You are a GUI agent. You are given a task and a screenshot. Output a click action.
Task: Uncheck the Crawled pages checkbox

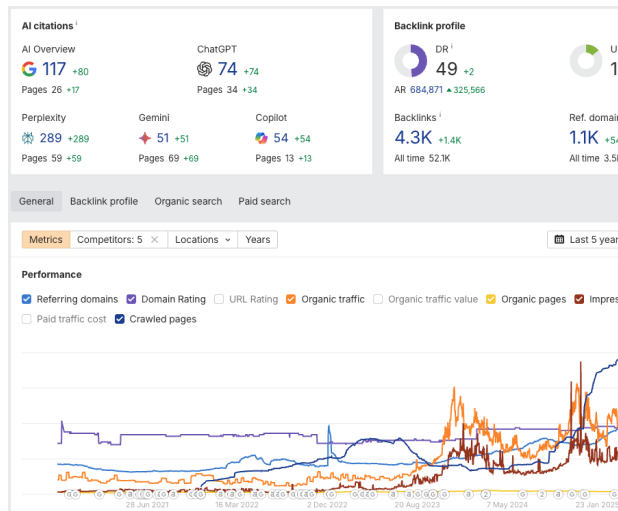pyautogui.click(x=119, y=319)
